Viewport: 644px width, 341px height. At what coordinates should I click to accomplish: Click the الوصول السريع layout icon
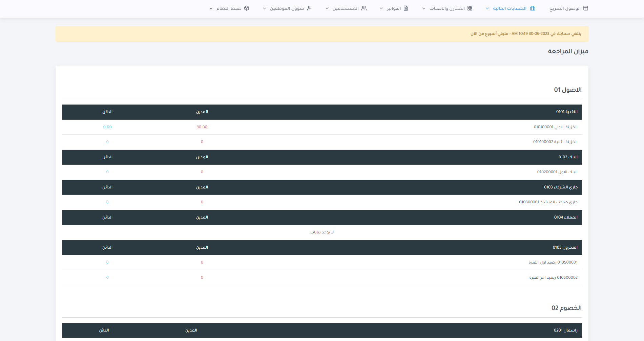pos(586,8)
